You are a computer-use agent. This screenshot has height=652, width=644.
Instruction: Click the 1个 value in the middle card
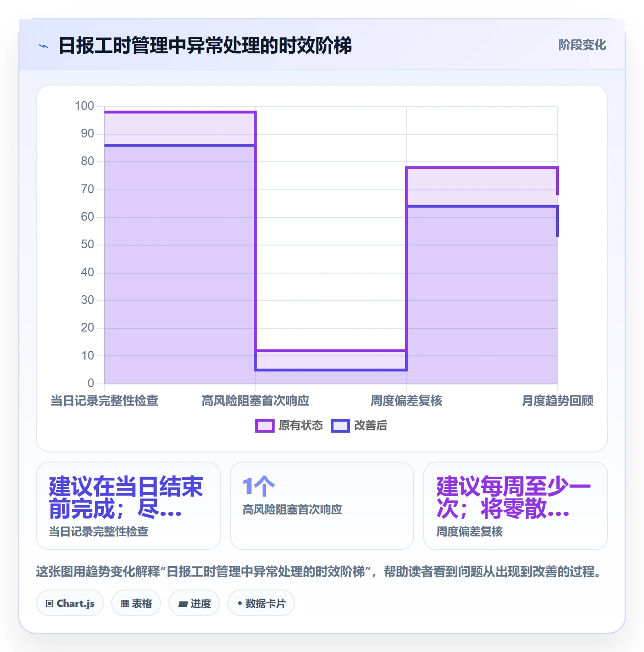pyautogui.click(x=259, y=486)
